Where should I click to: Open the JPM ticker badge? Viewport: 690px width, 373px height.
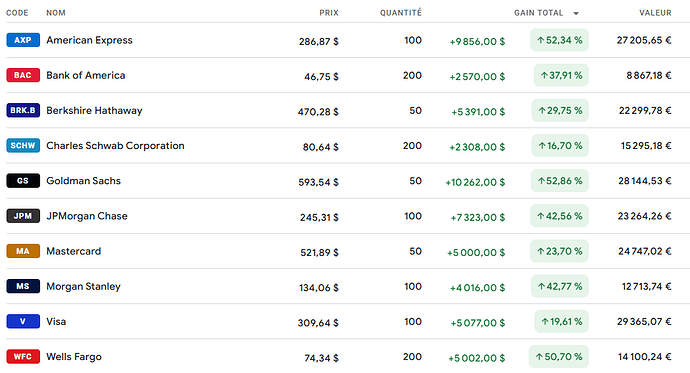coord(23,216)
